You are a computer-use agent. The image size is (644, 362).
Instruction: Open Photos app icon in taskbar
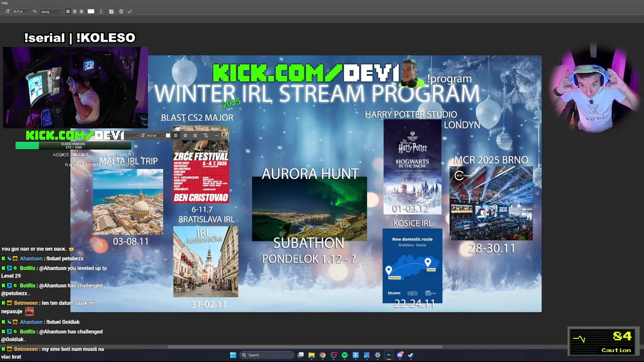click(366, 355)
